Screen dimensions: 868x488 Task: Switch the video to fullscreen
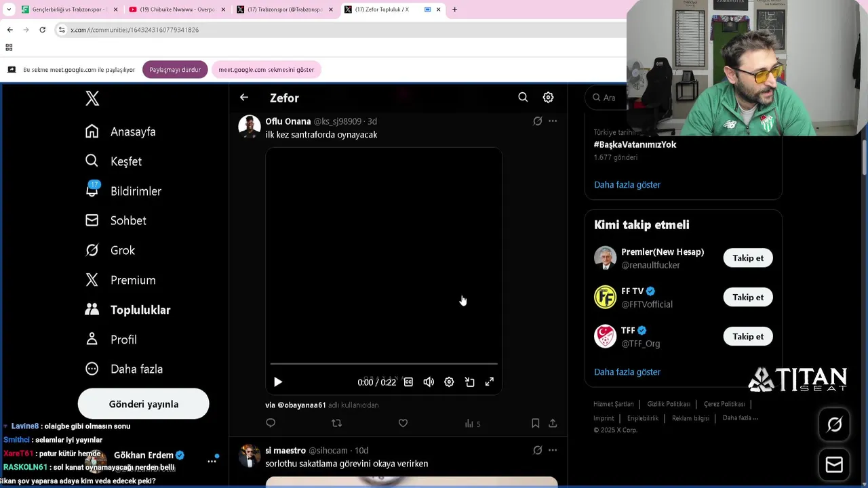click(490, 382)
